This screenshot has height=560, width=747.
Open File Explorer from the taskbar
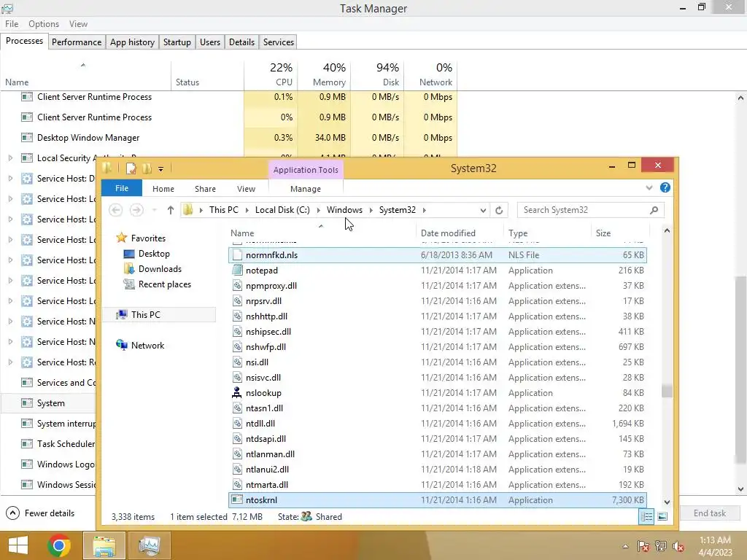click(104, 545)
